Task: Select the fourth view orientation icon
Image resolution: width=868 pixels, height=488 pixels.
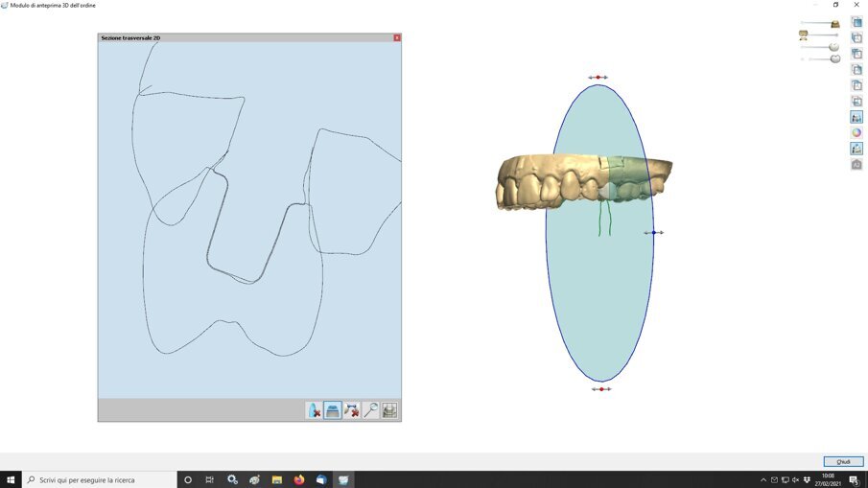Action: pos(856,70)
